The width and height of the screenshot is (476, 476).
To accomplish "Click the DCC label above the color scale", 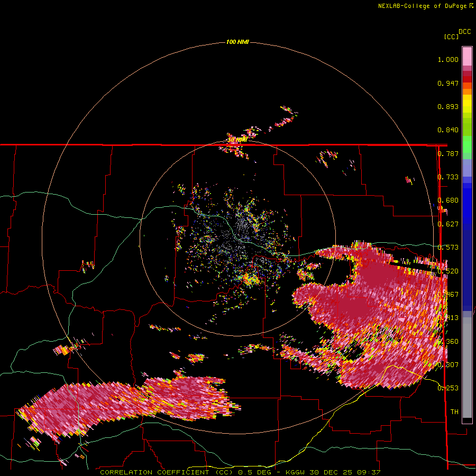I will [x=465, y=32].
